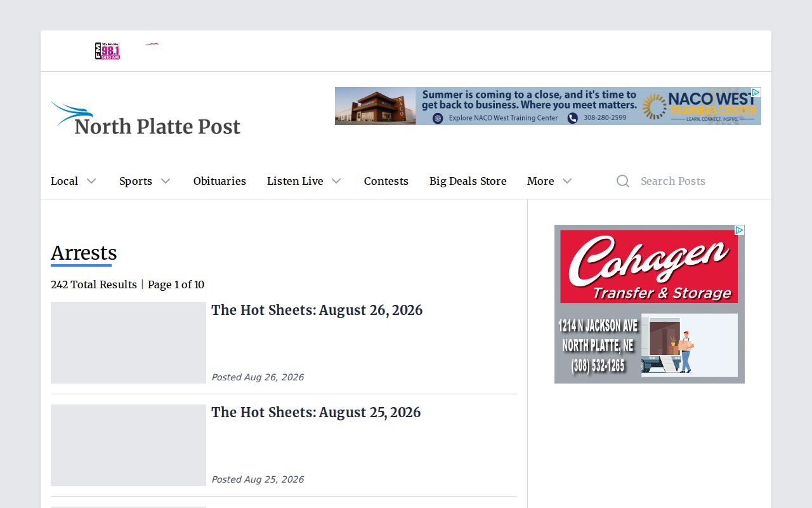Go to the Contests page
812x508 pixels.
[386, 181]
